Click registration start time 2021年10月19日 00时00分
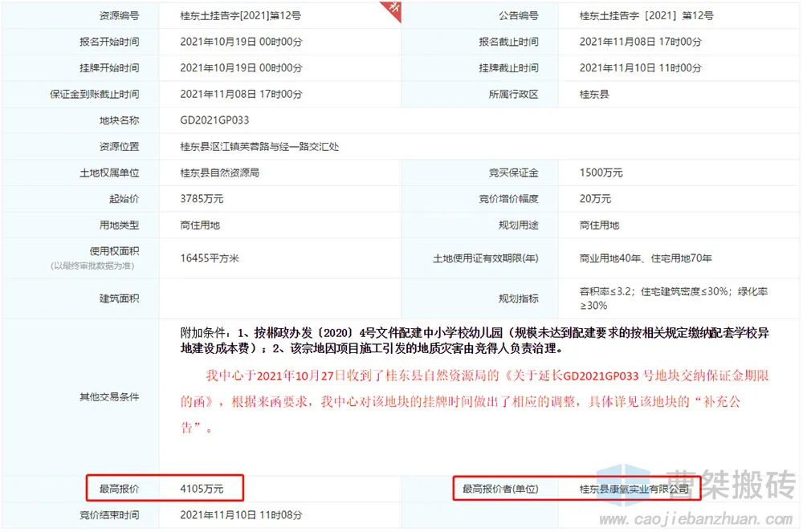 pyautogui.click(x=241, y=42)
